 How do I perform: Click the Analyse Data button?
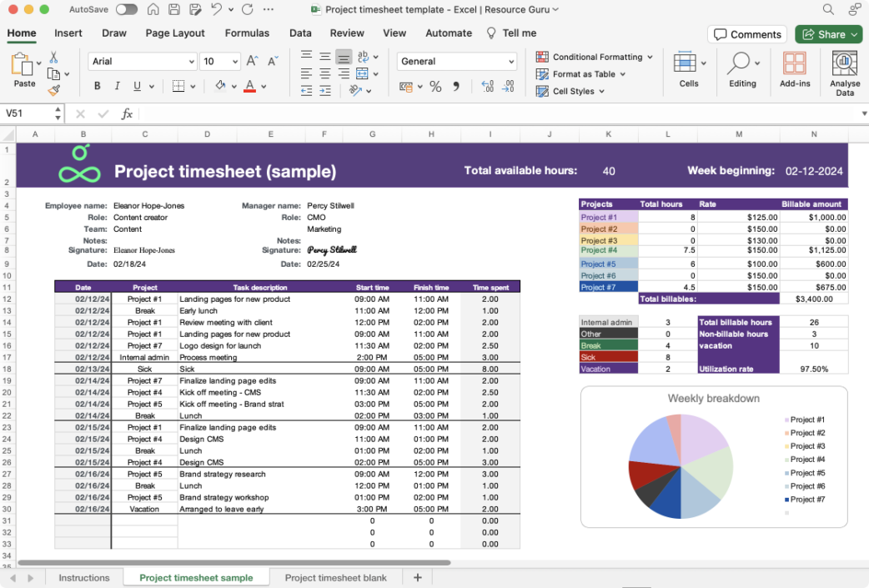coord(845,73)
